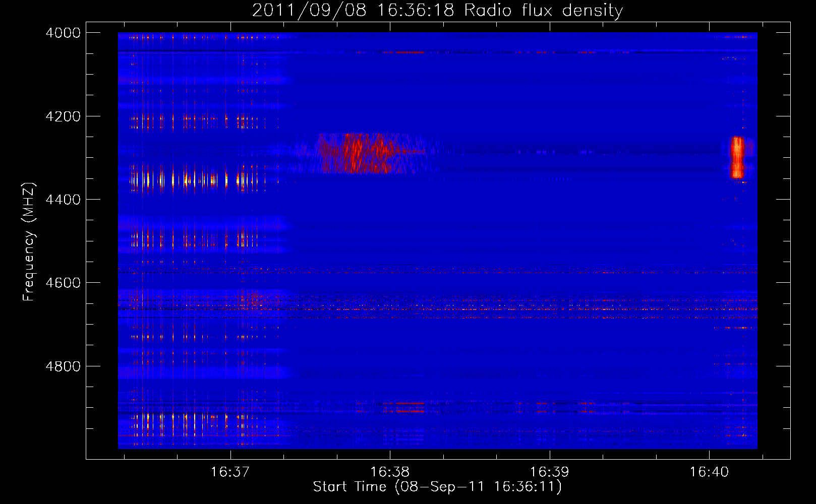Select the 4400 frequency tick label
Image resolution: width=816 pixels, height=504 pixels.
click(x=63, y=200)
